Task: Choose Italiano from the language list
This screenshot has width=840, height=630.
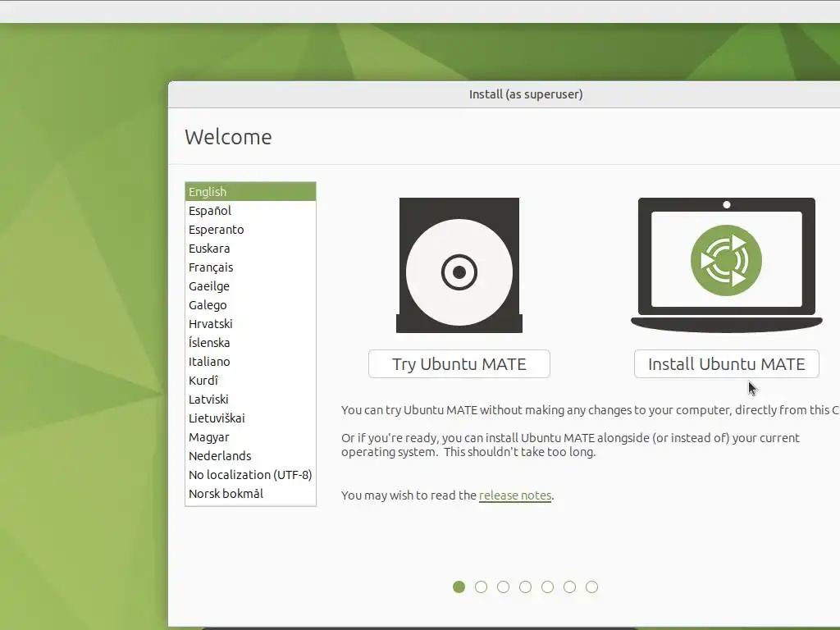Action: (x=250, y=361)
